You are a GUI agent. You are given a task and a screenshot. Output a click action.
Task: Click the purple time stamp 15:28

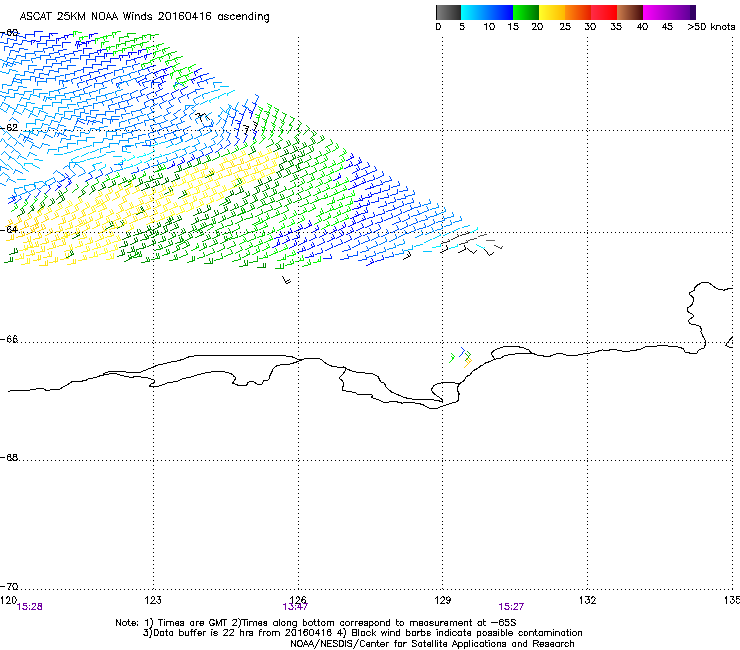(x=29, y=607)
